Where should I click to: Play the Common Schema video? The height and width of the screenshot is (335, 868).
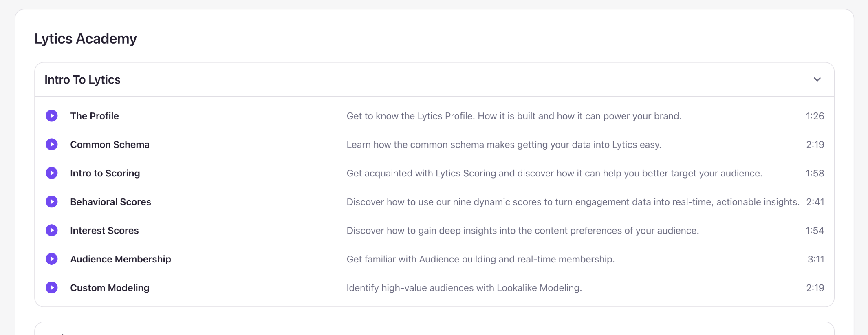click(52, 144)
